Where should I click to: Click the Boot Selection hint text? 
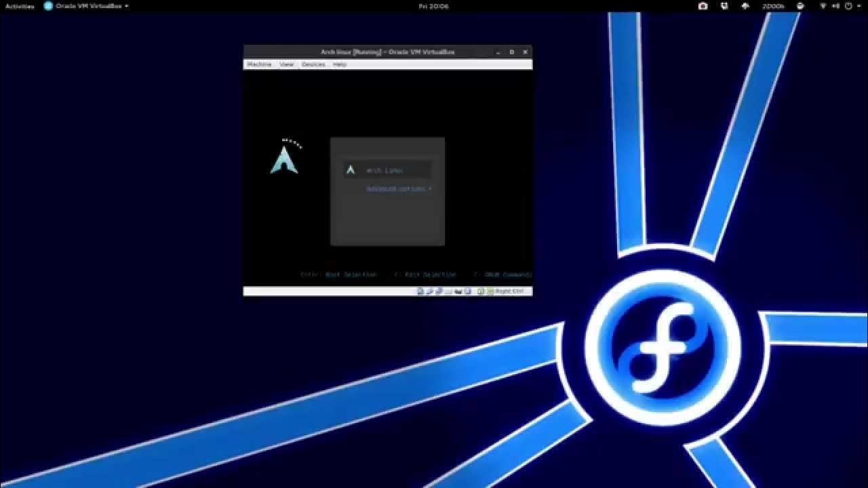(x=351, y=274)
